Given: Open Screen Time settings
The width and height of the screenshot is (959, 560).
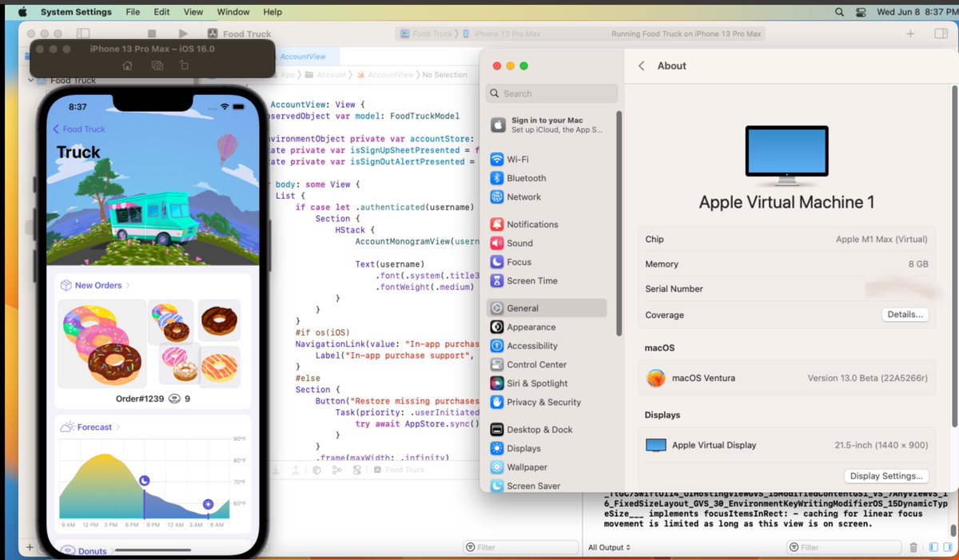Looking at the screenshot, I should [x=547, y=280].
